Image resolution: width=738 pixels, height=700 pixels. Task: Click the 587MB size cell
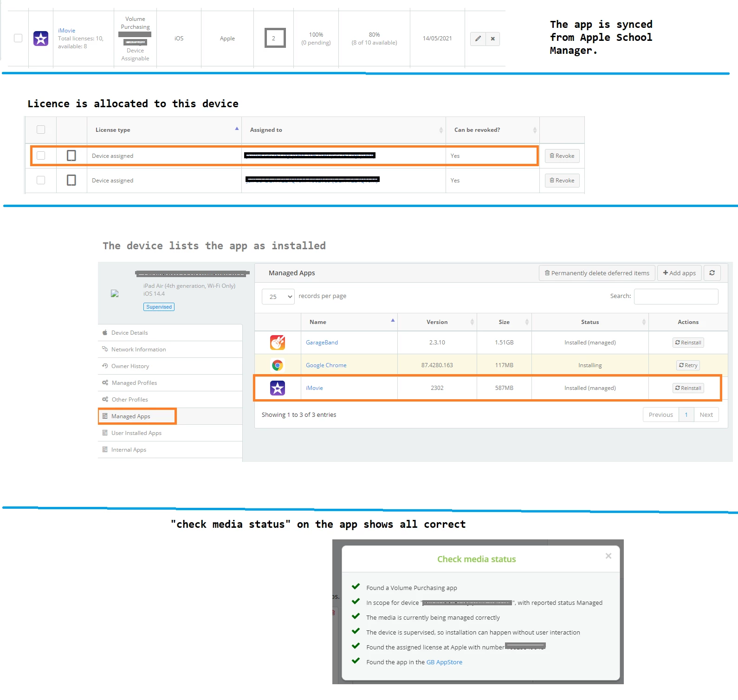504,388
